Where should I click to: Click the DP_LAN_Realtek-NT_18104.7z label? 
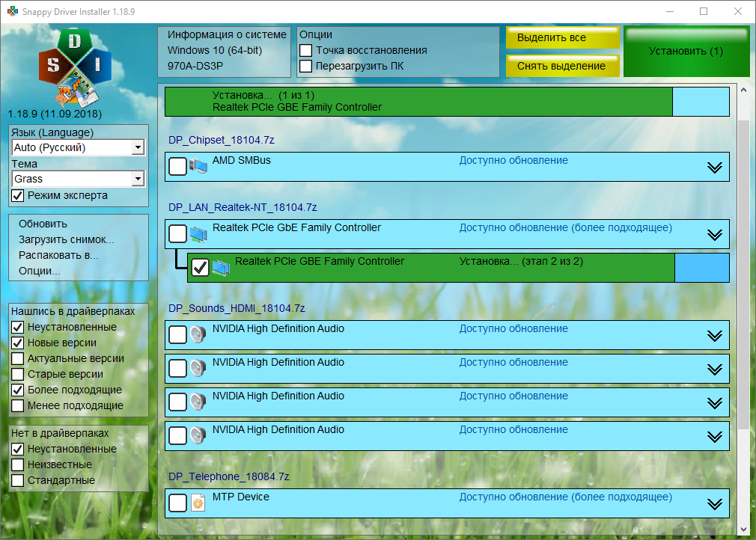(x=243, y=208)
